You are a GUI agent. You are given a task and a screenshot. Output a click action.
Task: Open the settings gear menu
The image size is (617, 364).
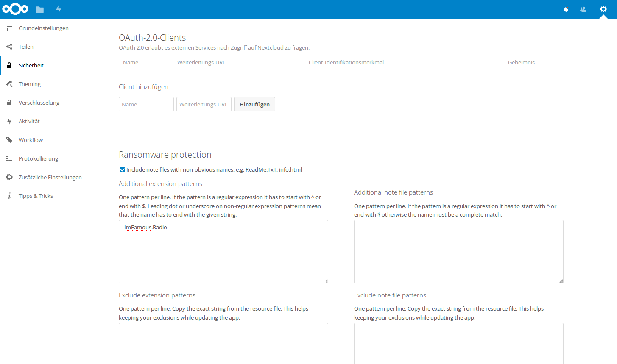pyautogui.click(x=603, y=9)
